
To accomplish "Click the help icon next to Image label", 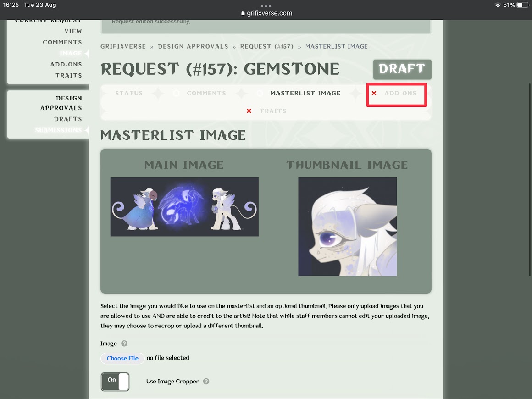I will coord(124,344).
